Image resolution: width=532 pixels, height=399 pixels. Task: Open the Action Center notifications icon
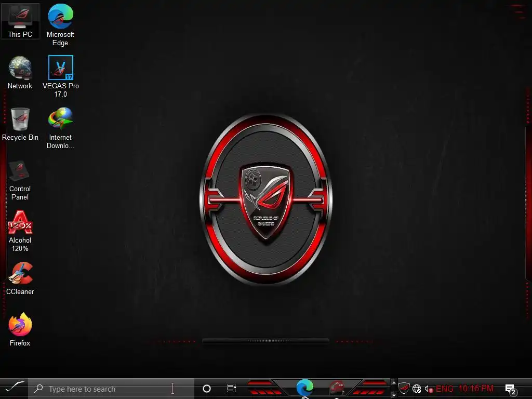[511, 389]
